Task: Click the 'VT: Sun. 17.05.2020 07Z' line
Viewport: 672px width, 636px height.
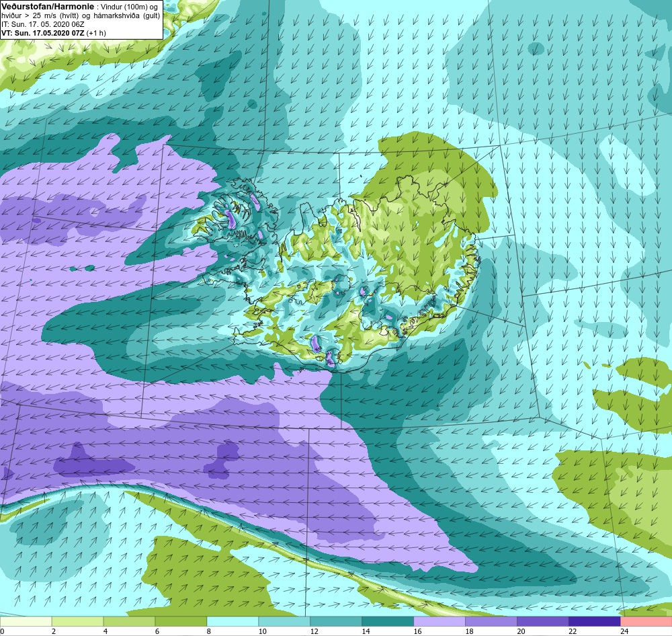Action: [x=43, y=32]
